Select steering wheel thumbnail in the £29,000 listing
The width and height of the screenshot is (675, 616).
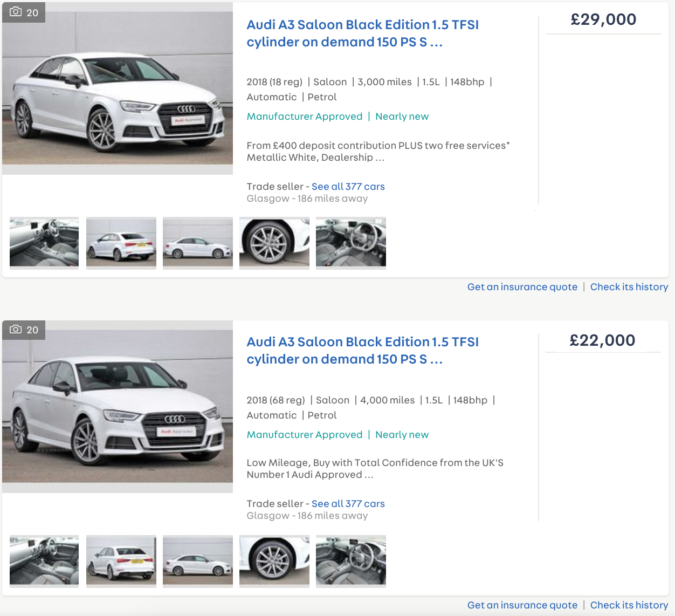click(351, 243)
